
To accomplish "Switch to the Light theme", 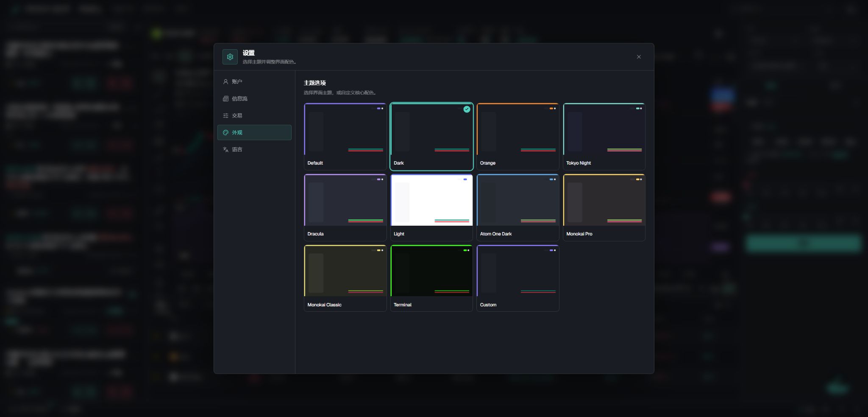I will click(x=431, y=207).
